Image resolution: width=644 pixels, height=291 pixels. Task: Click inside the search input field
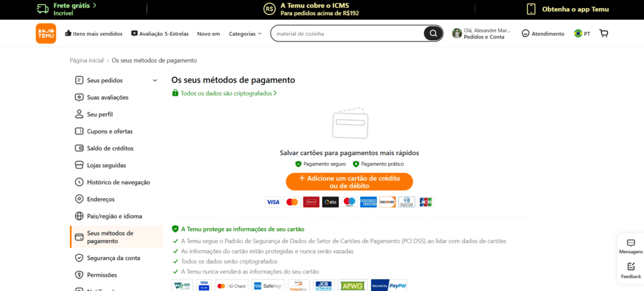point(346,33)
